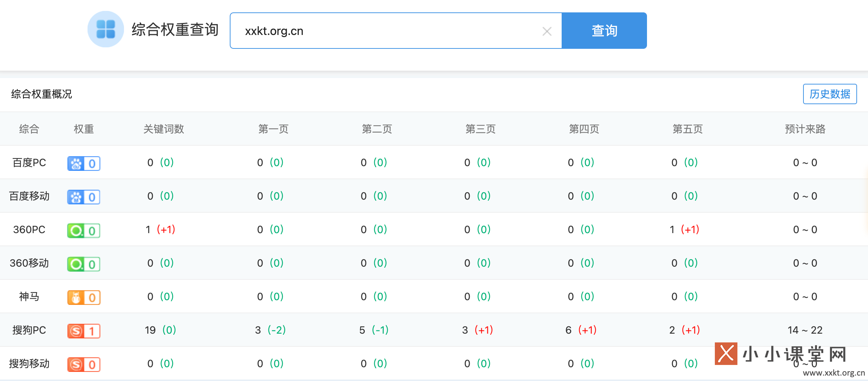This screenshot has width=868, height=381.
Task: Focus the xxkt.org.cn domain input field
Action: click(396, 31)
